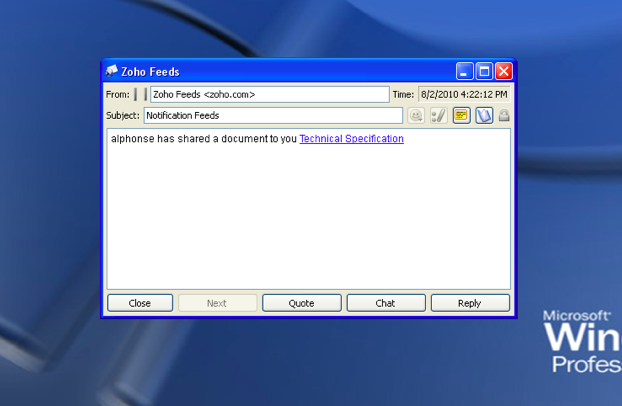Click the emoticon-to-text toggle icon
This screenshot has width=622, height=406.
tap(439, 116)
